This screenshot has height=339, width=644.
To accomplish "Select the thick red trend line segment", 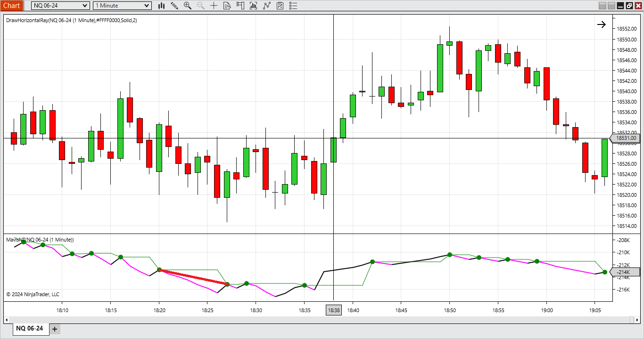I will 193,277.
